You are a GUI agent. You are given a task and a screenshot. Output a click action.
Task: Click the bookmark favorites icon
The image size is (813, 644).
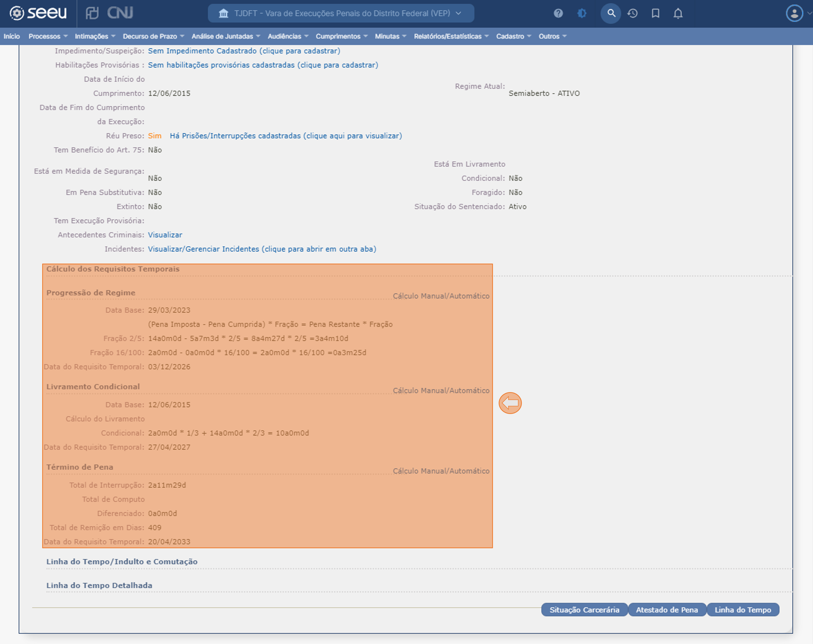(655, 14)
